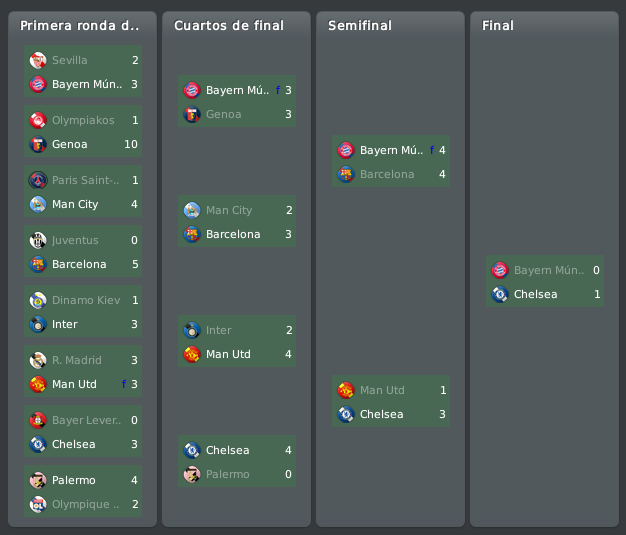Image resolution: width=626 pixels, height=535 pixels.
Task: Open the Genoa team link in quarter-finals
Action: pyautogui.click(x=224, y=114)
